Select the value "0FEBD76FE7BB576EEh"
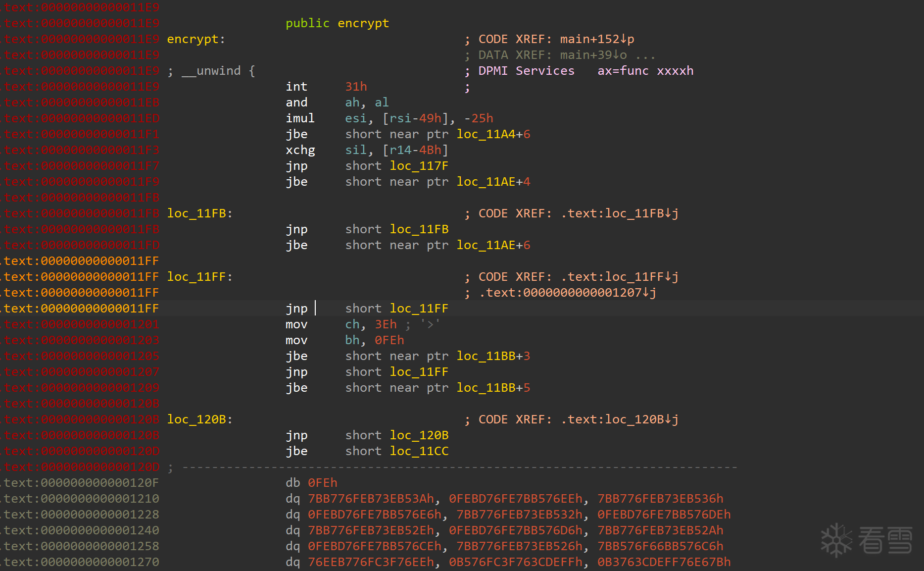924x571 pixels. [x=516, y=499]
